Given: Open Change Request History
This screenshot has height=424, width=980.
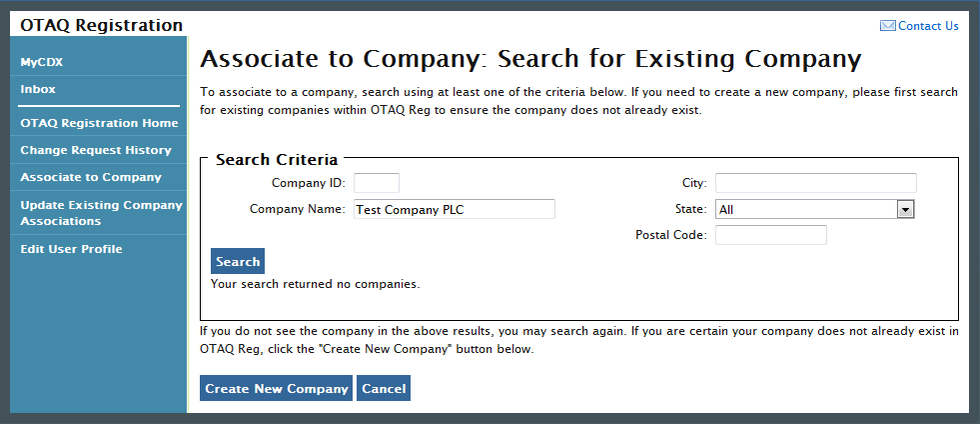Looking at the screenshot, I should [x=96, y=150].
